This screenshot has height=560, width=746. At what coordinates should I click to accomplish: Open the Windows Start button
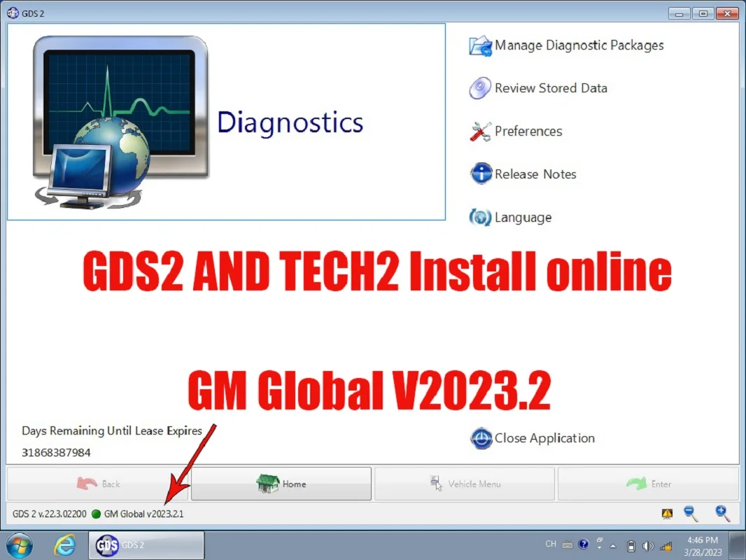coord(20,545)
